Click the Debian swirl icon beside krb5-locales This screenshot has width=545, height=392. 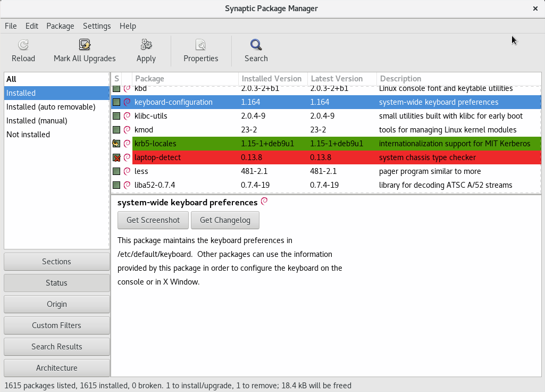pyautogui.click(x=127, y=143)
